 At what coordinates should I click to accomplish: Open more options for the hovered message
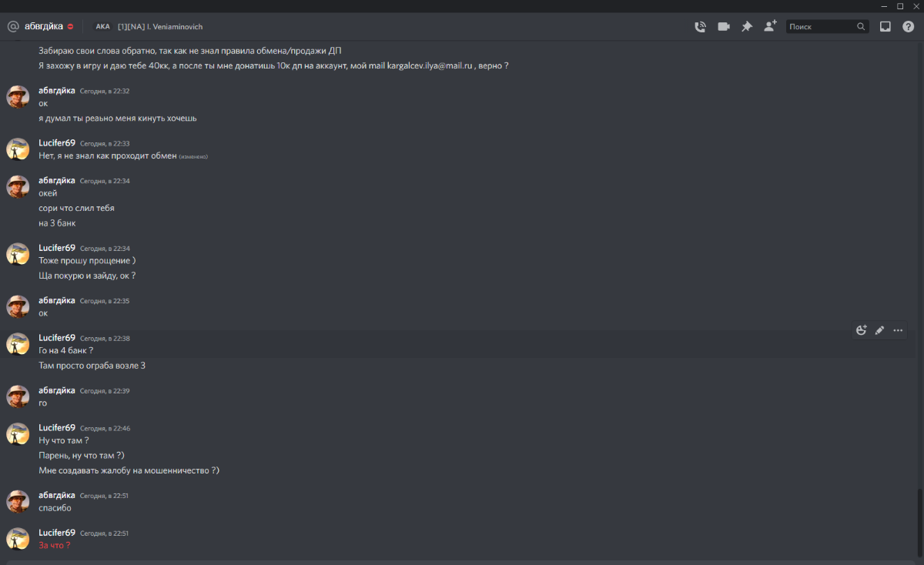pos(898,330)
